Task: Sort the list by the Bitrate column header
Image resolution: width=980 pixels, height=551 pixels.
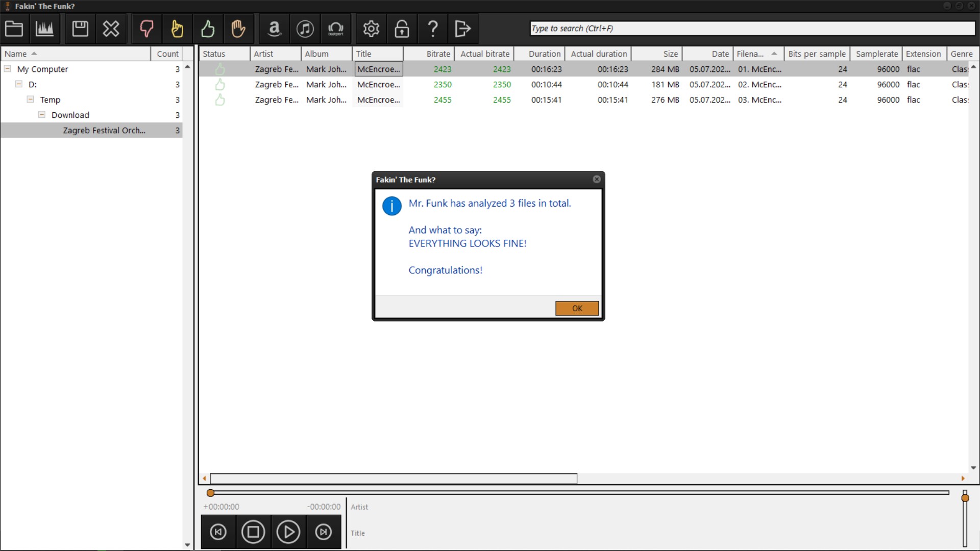Action: (438, 54)
